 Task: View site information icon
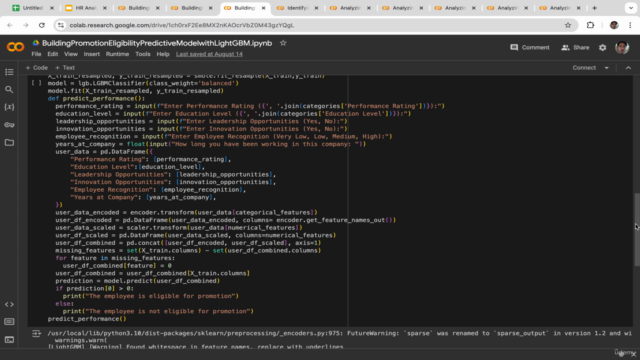point(61,25)
